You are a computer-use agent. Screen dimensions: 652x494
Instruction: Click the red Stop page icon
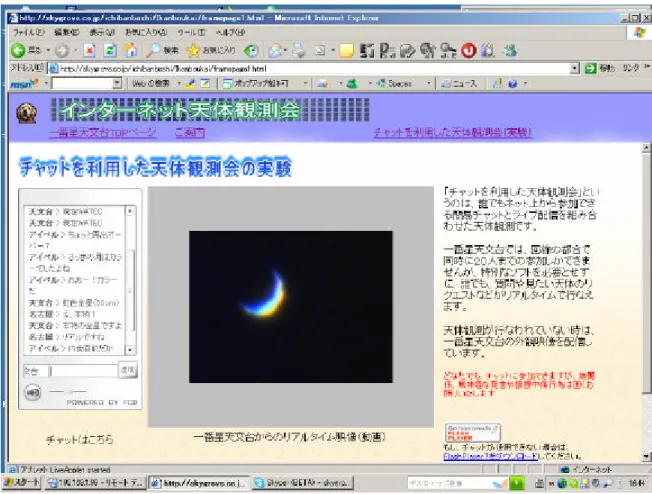[x=89, y=51]
